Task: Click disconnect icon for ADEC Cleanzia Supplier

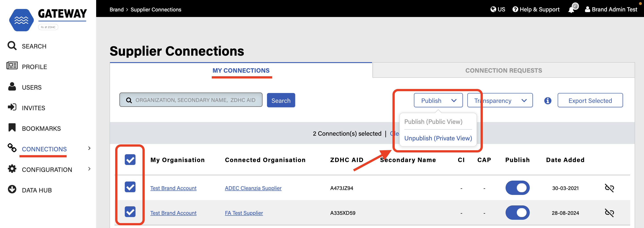Action: click(609, 188)
